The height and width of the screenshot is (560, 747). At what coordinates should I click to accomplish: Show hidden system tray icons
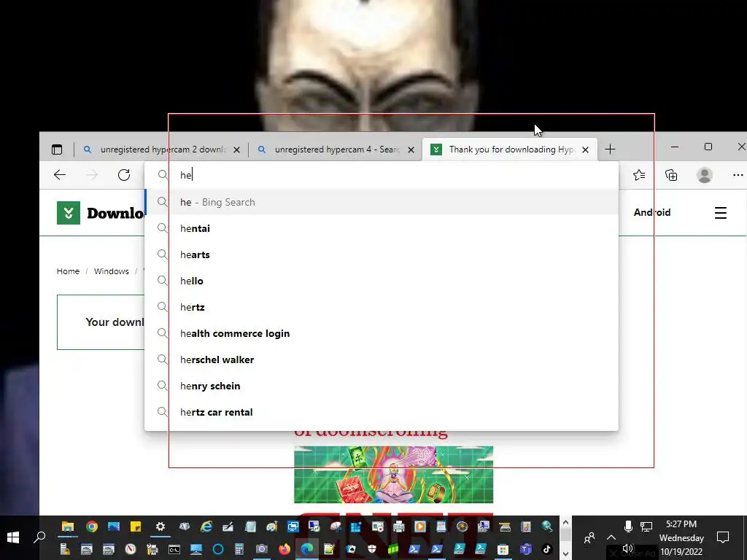point(611,537)
